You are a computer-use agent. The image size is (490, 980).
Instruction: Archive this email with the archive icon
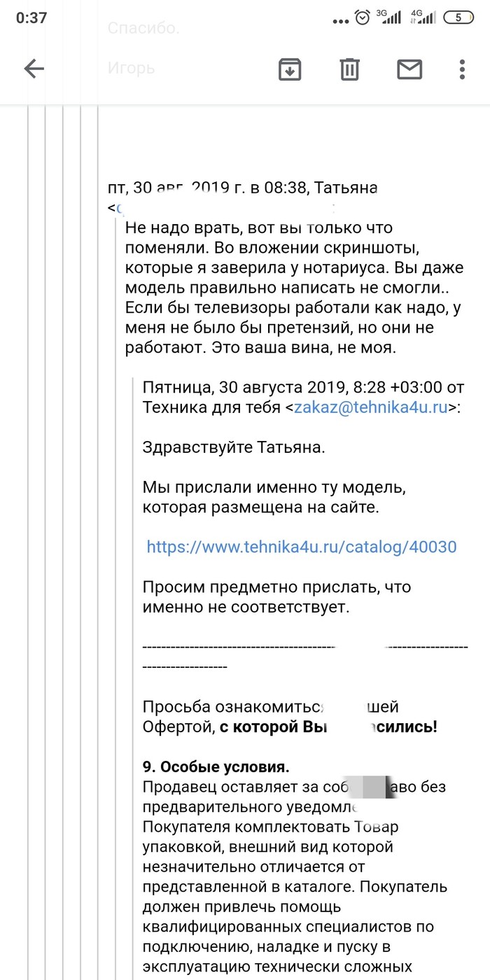coord(290,69)
